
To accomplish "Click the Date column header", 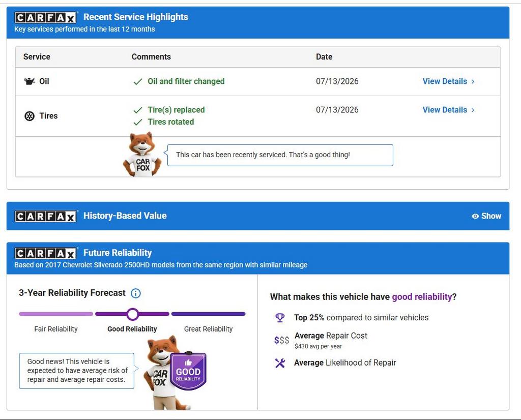I will tap(324, 57).
